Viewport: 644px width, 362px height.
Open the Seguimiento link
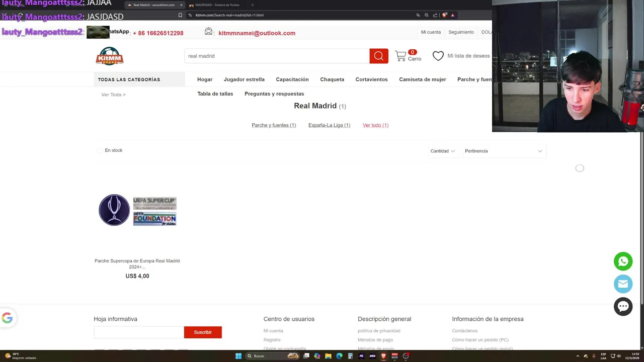click(x=461, y=32)
